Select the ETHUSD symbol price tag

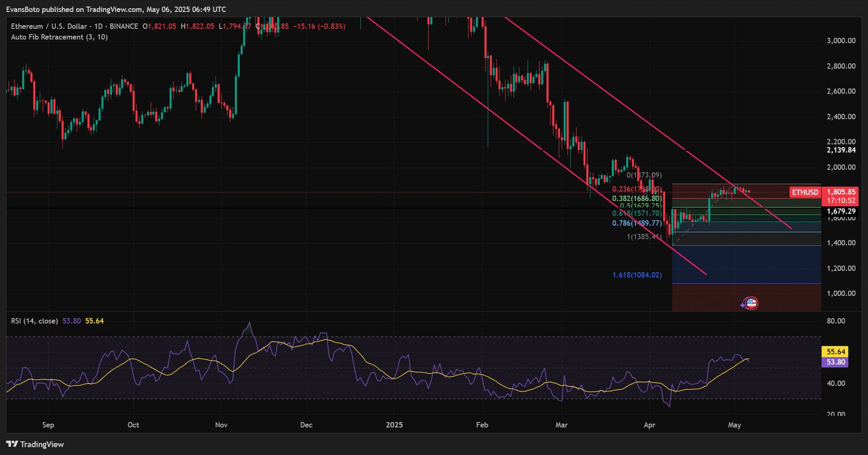pyautogui.click(x=805, y=192)
